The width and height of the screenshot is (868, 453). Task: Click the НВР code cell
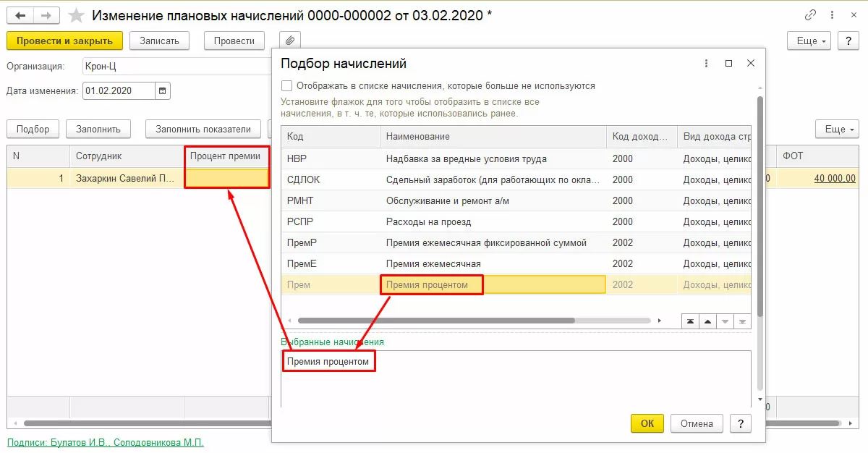[x=331, y=158]
